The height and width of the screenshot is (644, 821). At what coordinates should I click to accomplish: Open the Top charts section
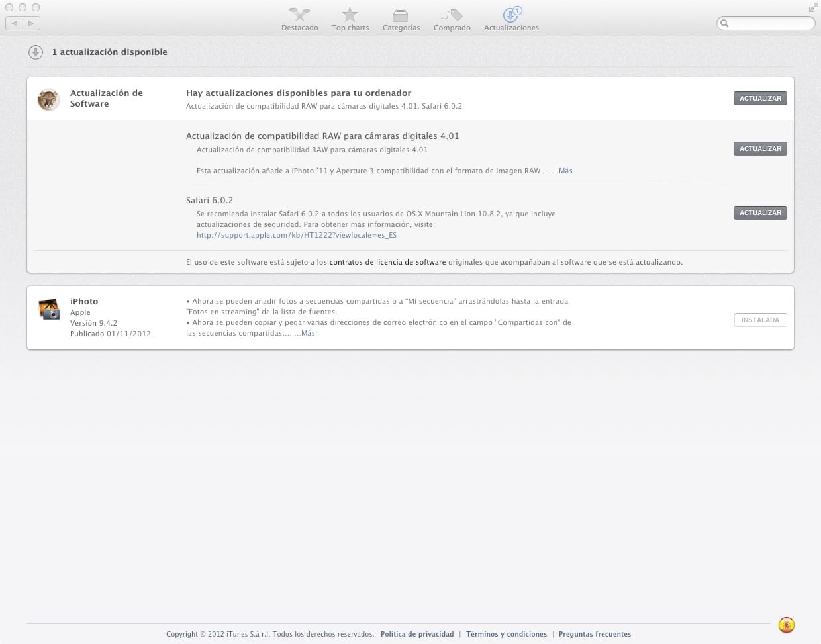pos(350,19)
